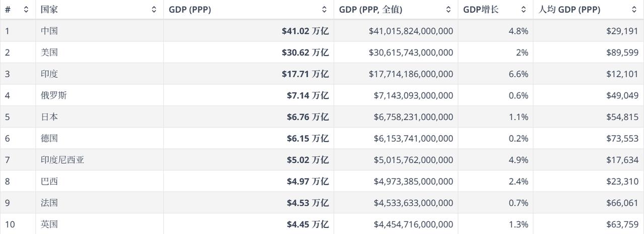Click the 国家 column header text
Image resolution: width=644 pixels, height=234 pixels.
pyautogui.click(x=49, y=10)
